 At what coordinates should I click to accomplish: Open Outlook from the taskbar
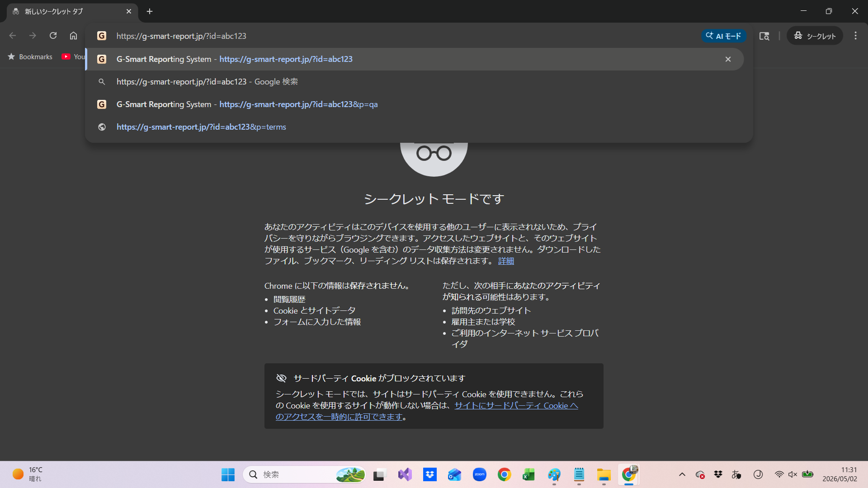point(454,474)
